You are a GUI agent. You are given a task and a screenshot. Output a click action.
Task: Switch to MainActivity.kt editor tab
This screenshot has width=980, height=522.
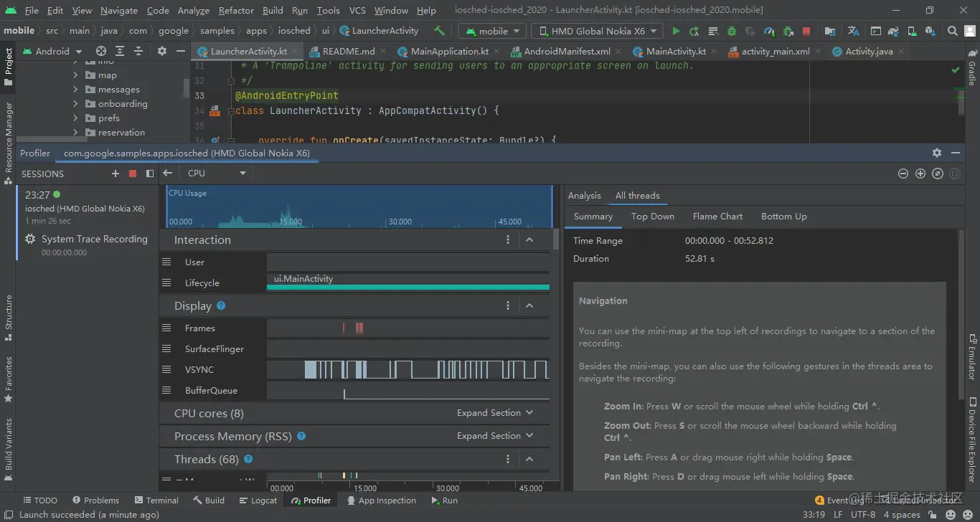click(676, 52)
